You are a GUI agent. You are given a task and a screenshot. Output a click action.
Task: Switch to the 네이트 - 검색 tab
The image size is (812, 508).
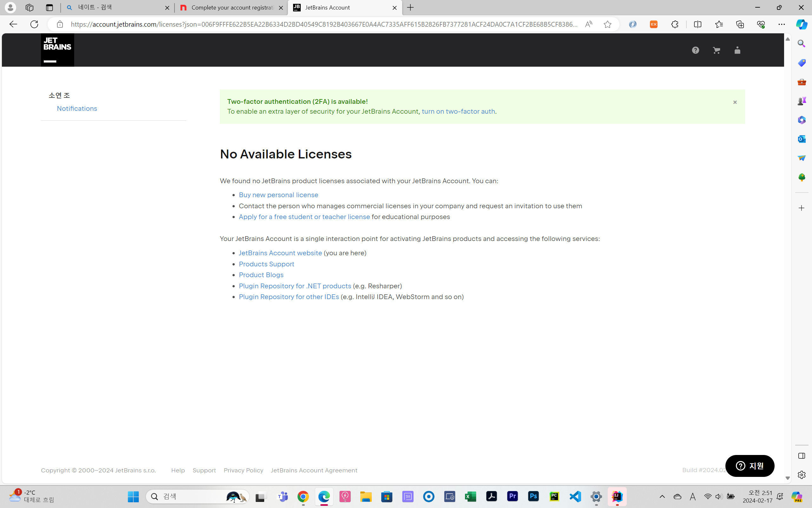pyautogui.click(x=117, y=7)
